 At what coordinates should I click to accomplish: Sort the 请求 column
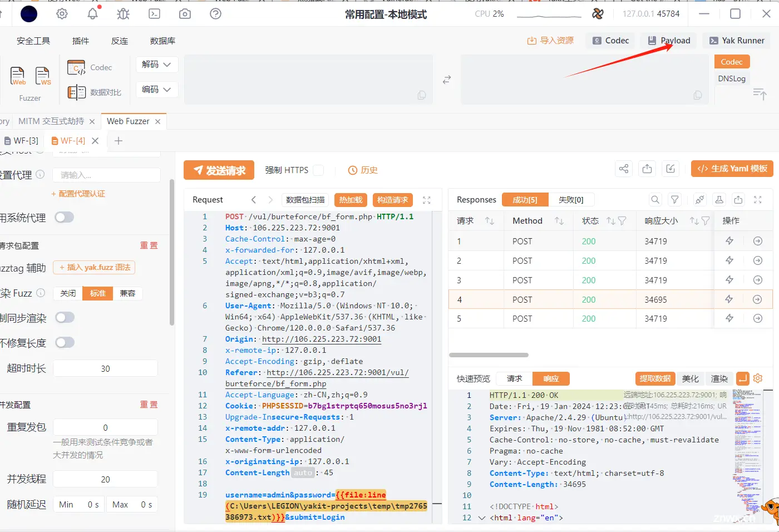click(490, 221)
